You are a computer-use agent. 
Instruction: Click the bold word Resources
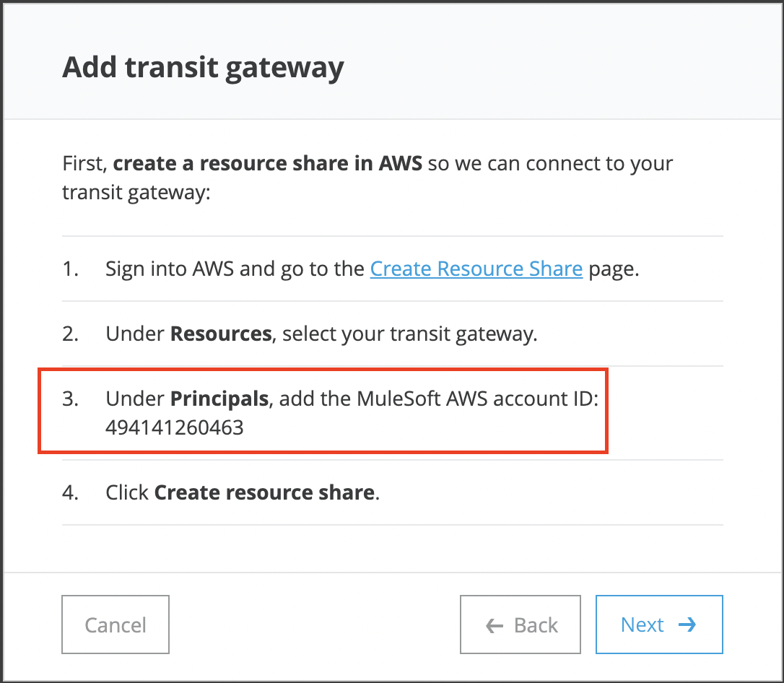220,334
